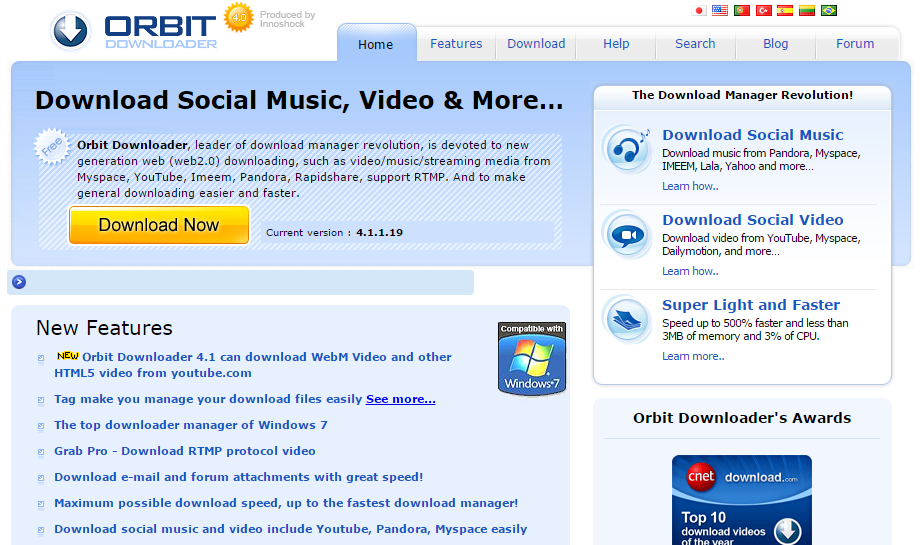This screenshot has height=545, width=921.
Task: Click the Download Social Music heading link
Action: coord(752,134)
